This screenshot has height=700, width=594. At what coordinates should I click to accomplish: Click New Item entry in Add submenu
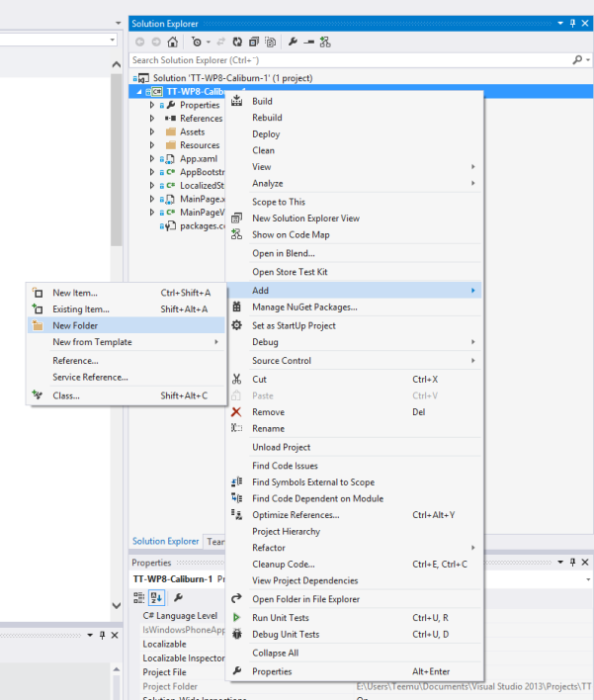tap(127, 293)
